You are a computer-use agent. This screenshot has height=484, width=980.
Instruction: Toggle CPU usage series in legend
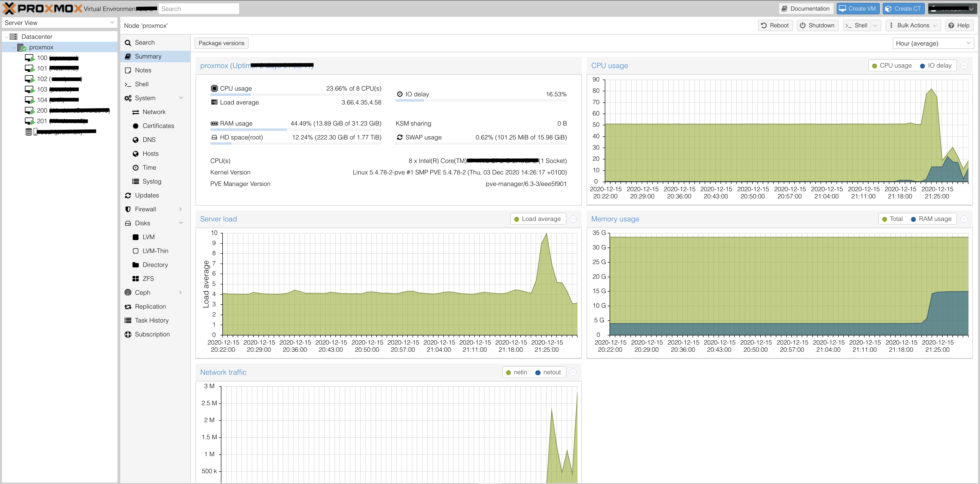(x=892, y=65)
